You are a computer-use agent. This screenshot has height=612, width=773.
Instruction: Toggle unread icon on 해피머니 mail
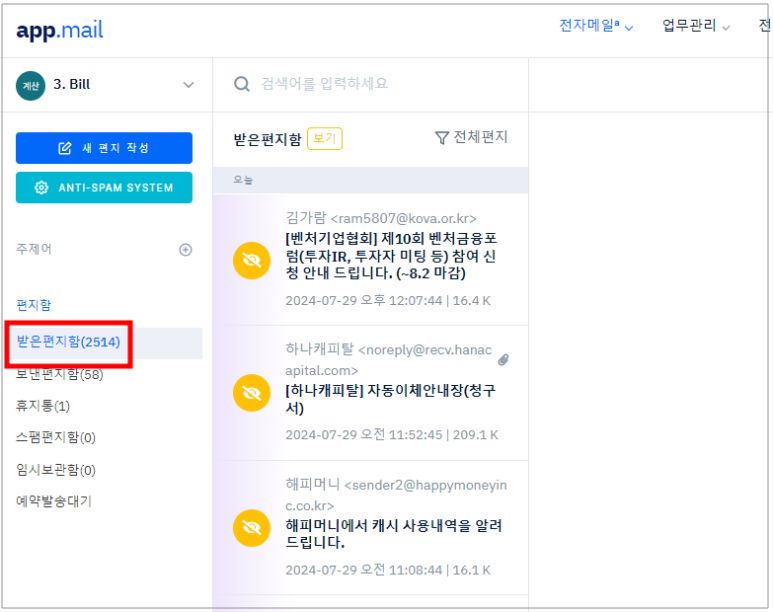(x=251, y=528)
